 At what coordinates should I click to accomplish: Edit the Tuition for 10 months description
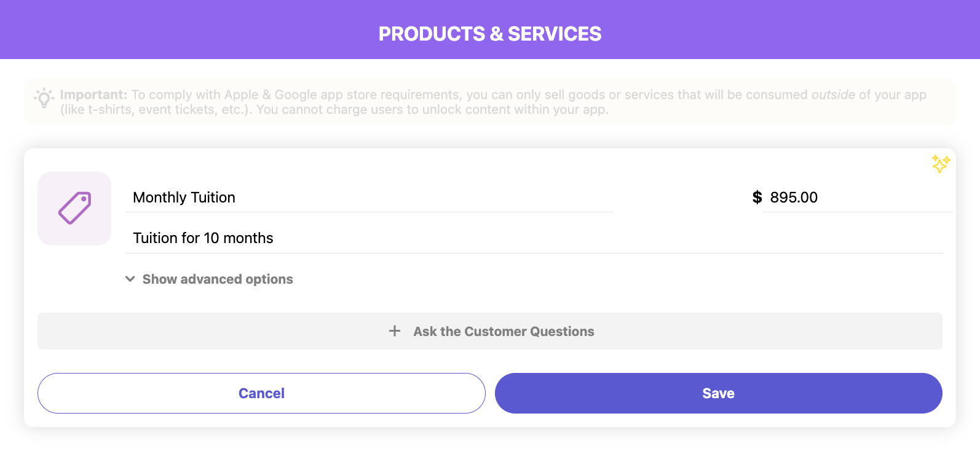click(x=534, y=238)
